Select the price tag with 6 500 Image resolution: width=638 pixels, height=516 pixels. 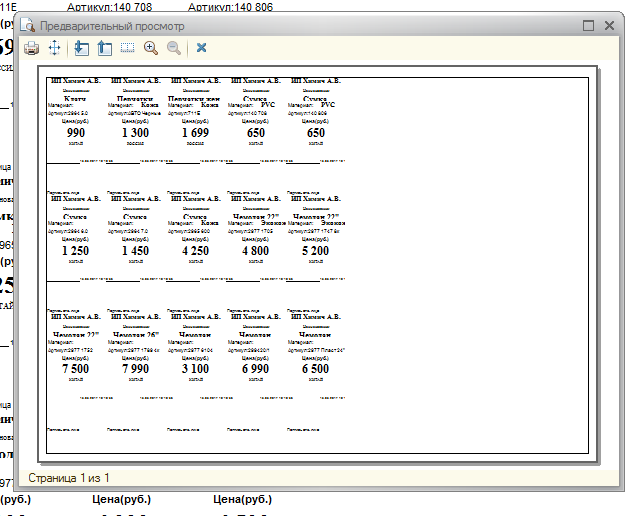pyautogui.click(x=315, y=369)
